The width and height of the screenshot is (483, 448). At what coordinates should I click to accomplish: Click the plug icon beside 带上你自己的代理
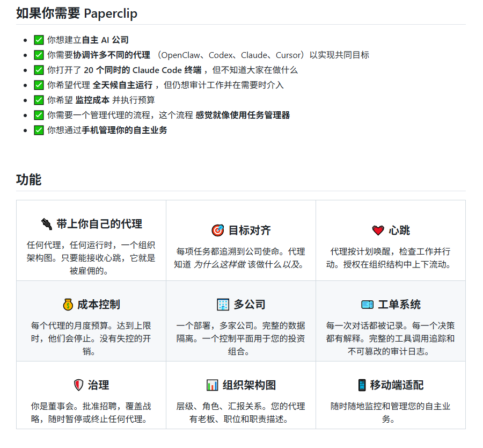pos(47,224)
